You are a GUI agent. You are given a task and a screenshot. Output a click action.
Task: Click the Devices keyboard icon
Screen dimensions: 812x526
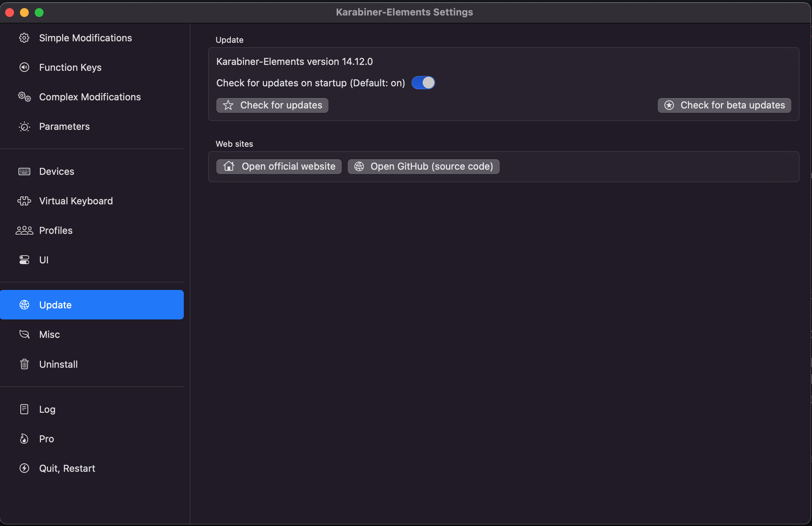[x=24, y=172]
